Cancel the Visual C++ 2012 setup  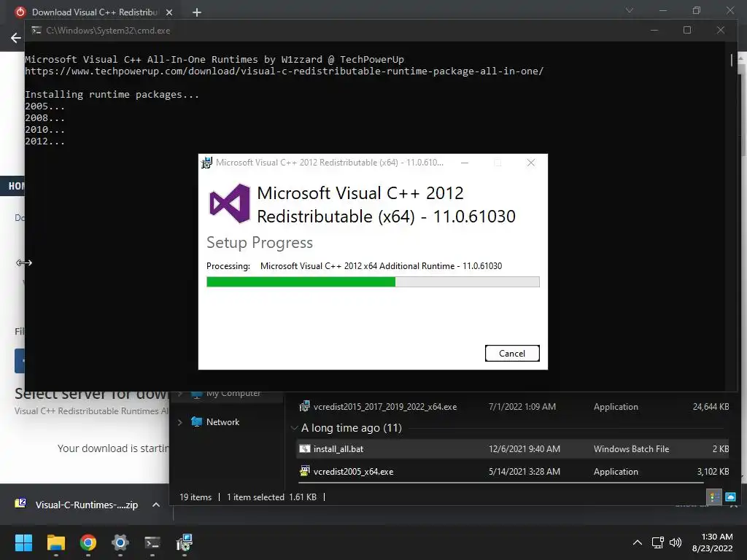(512, 354)
